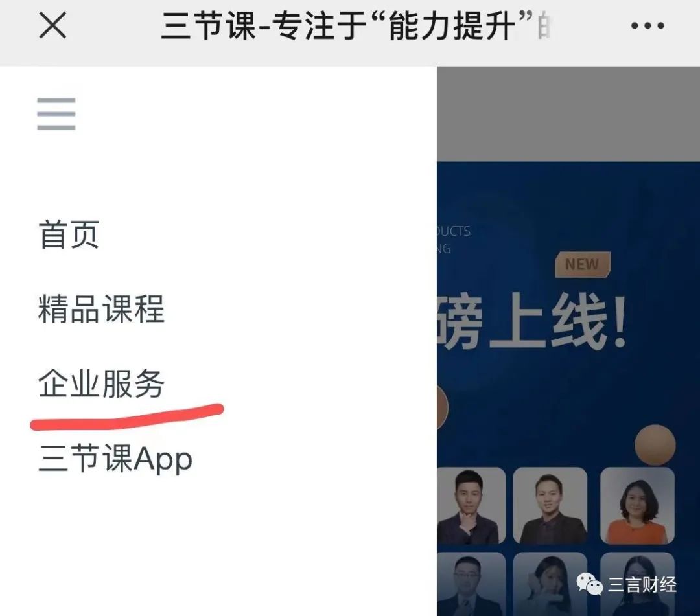Screen dimensions: 700x616
Task: Dismiss menu via gray dimmed overlay
Action: (x=568, y=114)
